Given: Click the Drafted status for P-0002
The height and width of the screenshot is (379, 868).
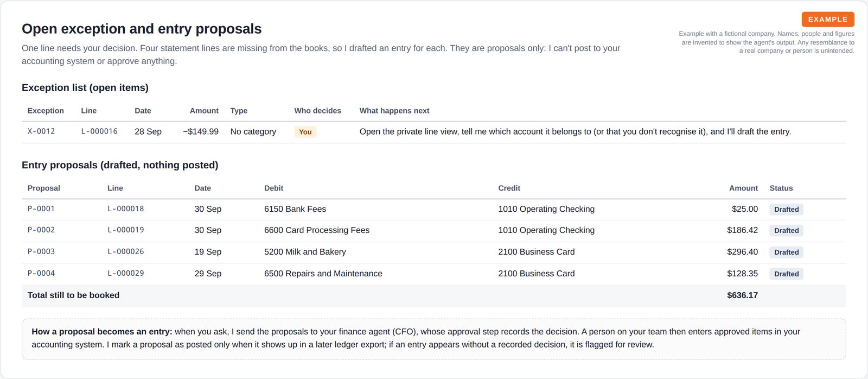Looking at the screenshot, I should point(786,231).
